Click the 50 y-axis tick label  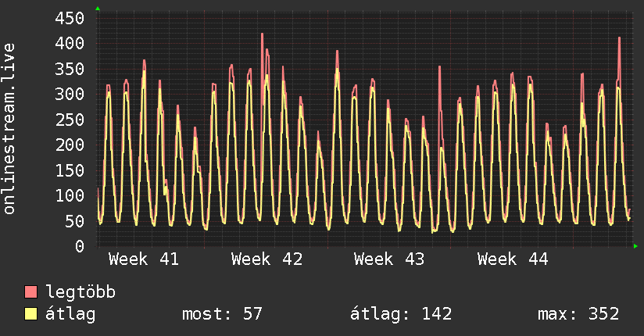point(75,221)
